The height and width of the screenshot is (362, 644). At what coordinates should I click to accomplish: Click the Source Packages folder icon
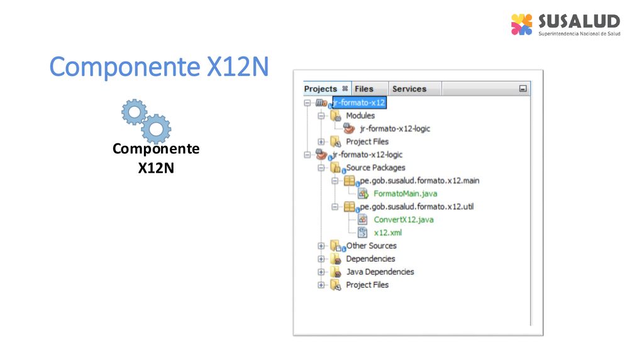[x=336, y=167]
